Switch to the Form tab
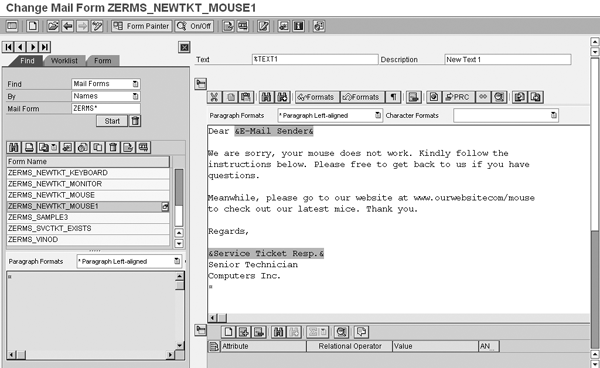Viewport: 600px width, 368px height. point(103,61)
